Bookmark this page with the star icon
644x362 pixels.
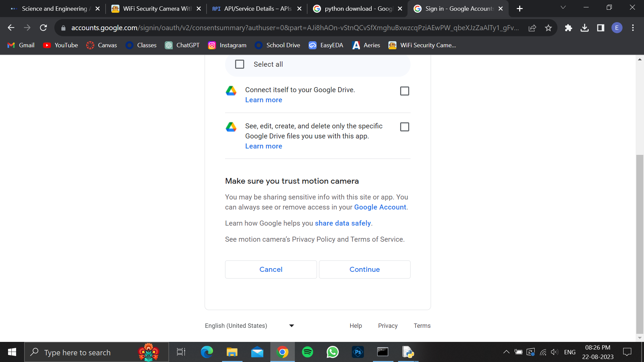coord(548,28)
